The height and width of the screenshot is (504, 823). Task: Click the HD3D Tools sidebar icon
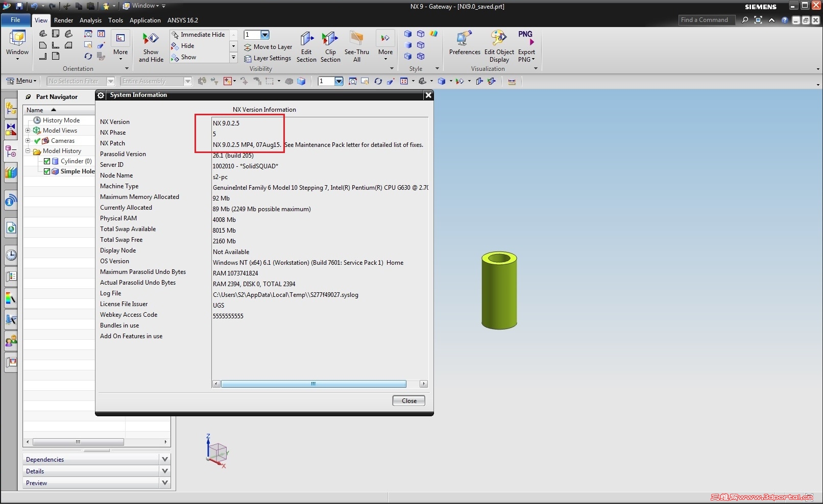pos(11,200)
